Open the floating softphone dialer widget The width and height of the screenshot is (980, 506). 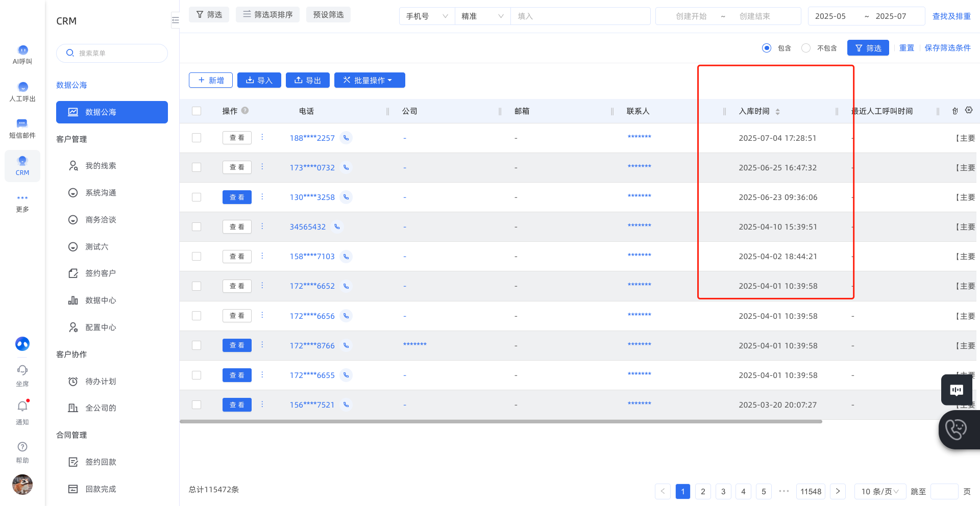click(959, 429)
